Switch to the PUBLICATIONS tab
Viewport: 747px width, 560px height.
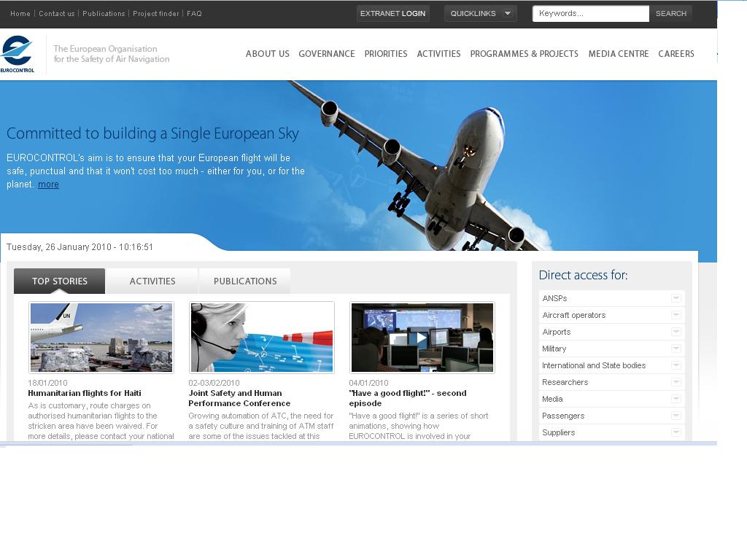245,281
